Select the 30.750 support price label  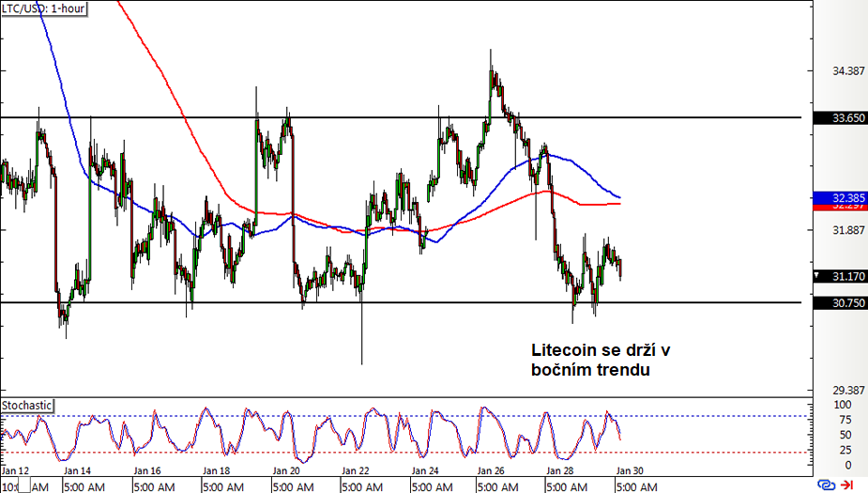[x=841, y=303]
